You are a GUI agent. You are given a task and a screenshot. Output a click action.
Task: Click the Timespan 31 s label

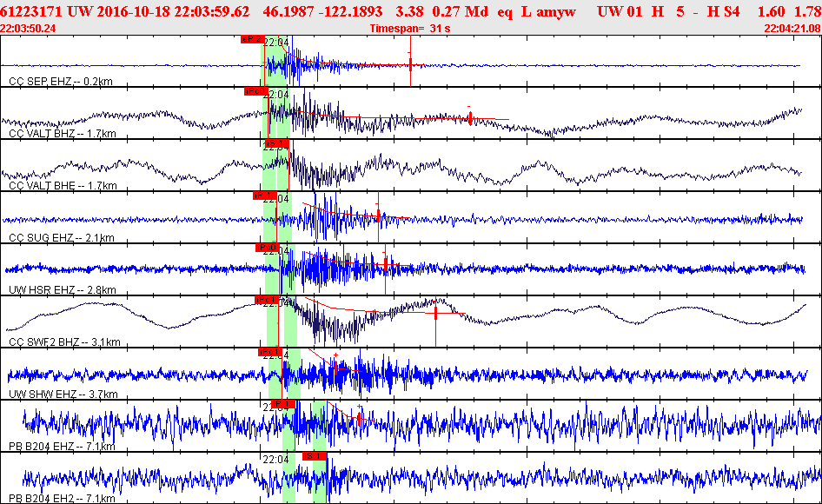coord(410,29)
